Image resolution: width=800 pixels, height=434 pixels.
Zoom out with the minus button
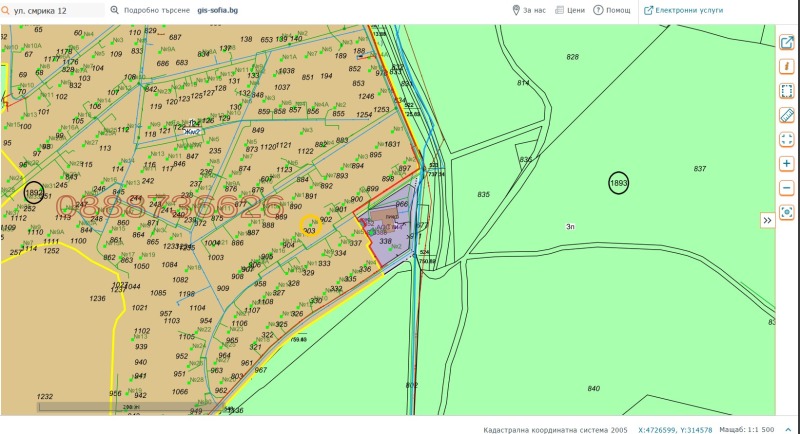(x=786, y=187)
